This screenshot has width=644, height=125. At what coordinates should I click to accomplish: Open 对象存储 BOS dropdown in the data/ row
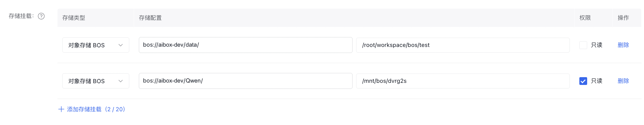click(95, 45)
